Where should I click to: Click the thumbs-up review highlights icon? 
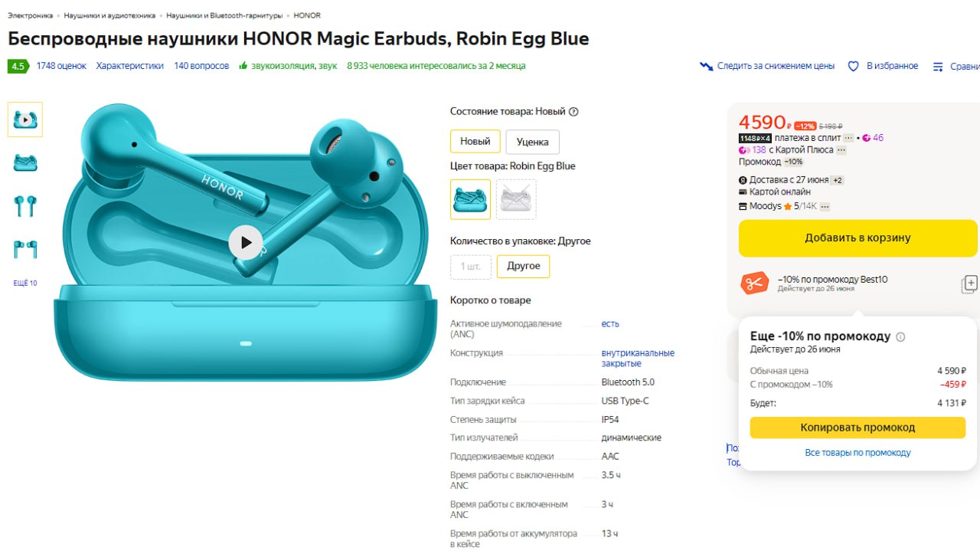(243, 66)
